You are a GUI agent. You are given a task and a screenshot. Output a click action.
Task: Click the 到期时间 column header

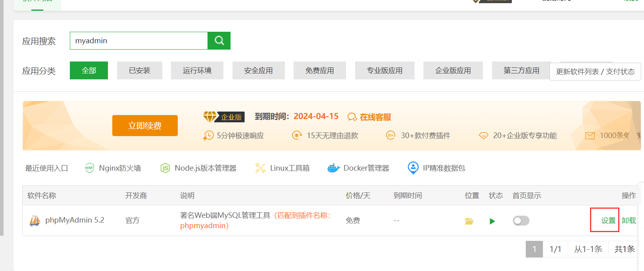click(x=408, y=196)
